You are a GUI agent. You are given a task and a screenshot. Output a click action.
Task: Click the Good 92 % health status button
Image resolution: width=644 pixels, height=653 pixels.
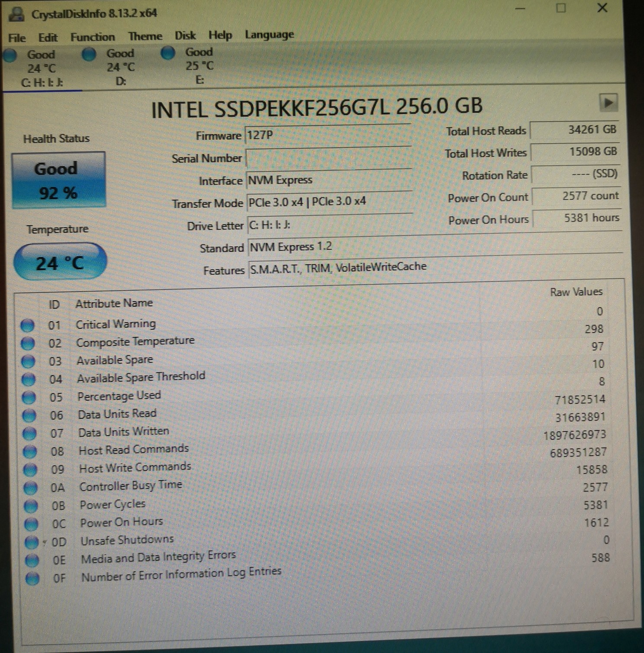(x=58, y=180)
